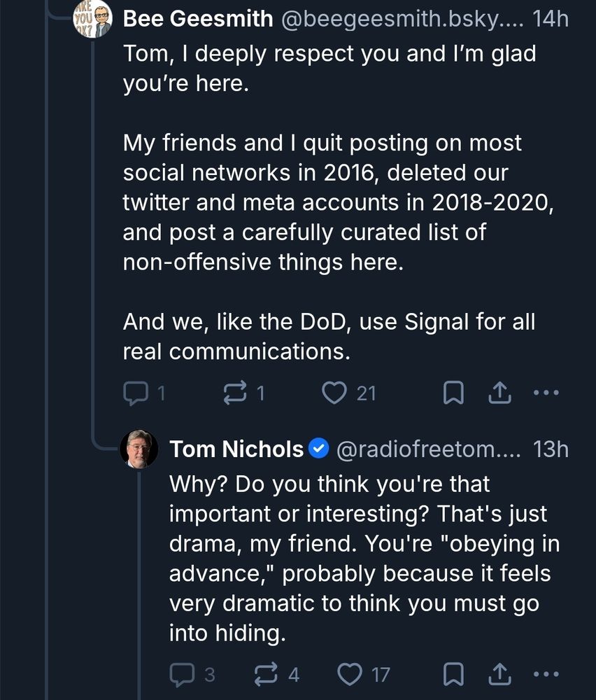Open Tom Nichols' profile picture
This screenshot has width=596, height=700.
140,449
